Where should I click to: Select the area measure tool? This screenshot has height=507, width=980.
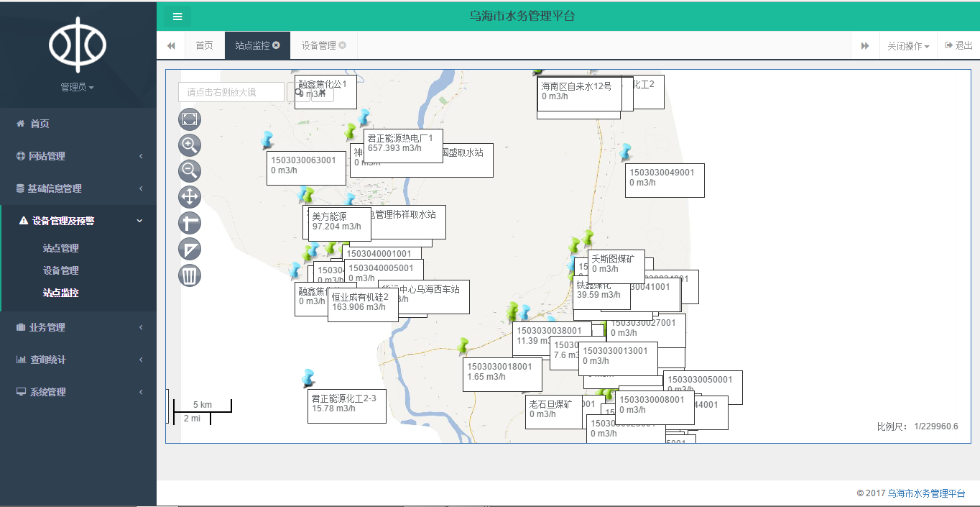point(190,250)
